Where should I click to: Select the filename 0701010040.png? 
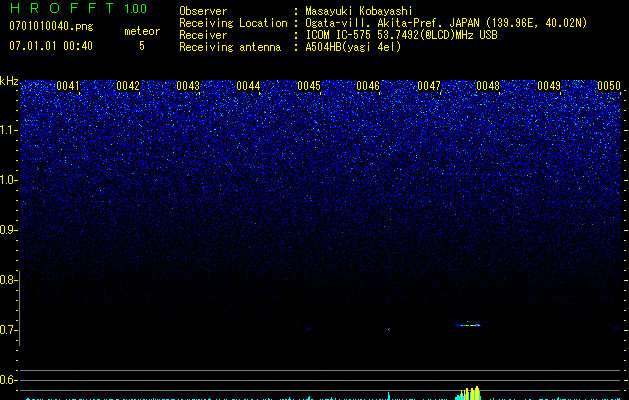click(x=51, y=27)
